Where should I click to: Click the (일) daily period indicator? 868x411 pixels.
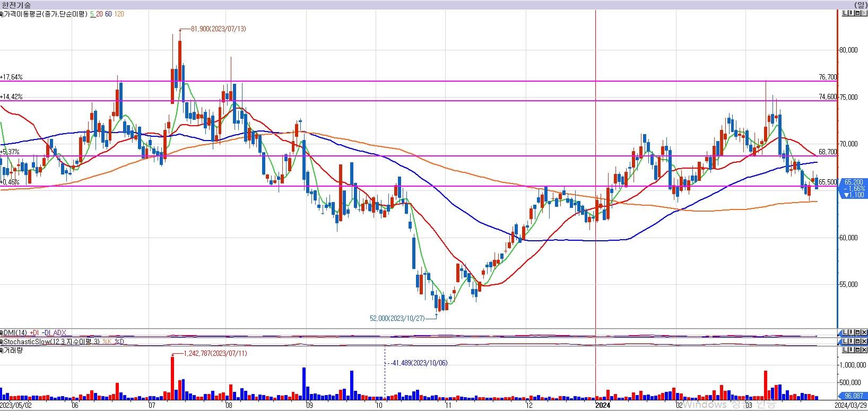(861, 5)
